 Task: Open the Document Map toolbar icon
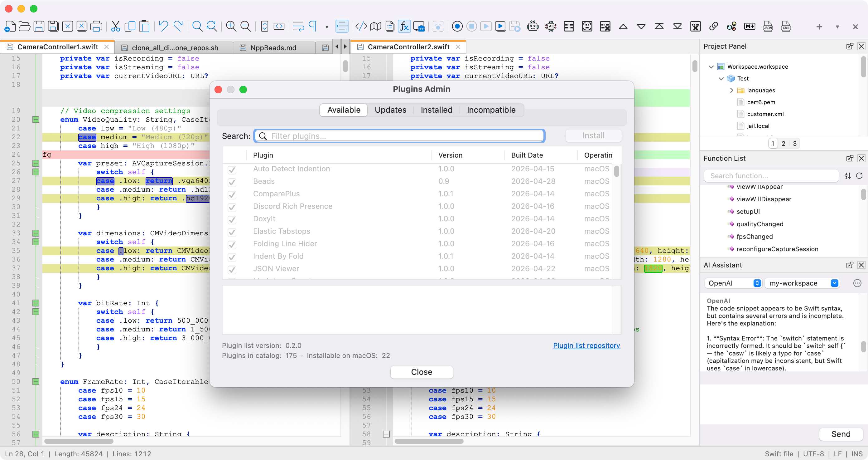coord(375,26)
